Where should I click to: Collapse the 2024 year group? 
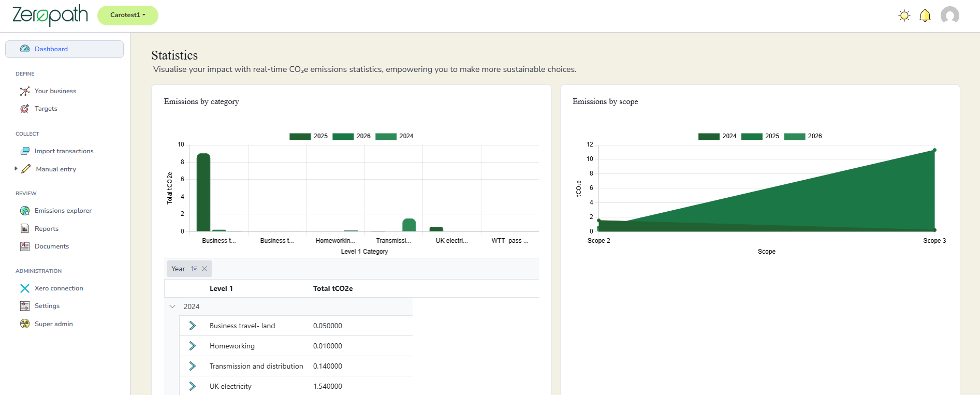(x=172, y=306)
